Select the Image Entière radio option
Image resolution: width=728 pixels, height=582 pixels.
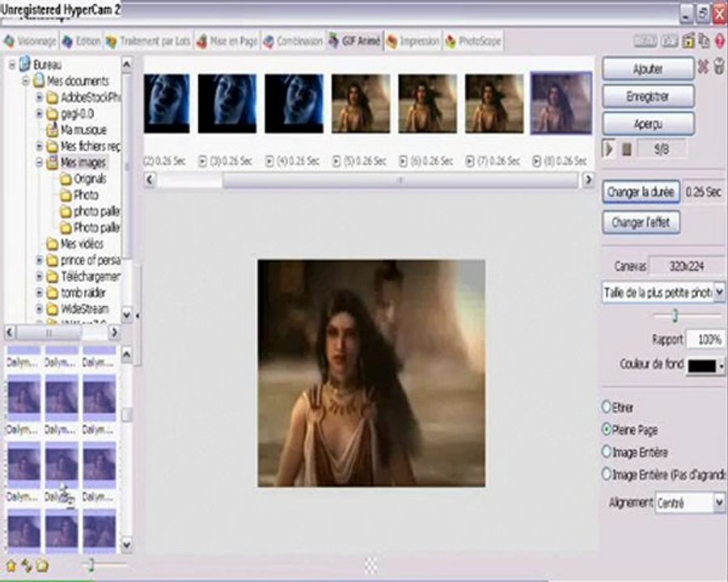pyautogui.click(x=606, y=452)
